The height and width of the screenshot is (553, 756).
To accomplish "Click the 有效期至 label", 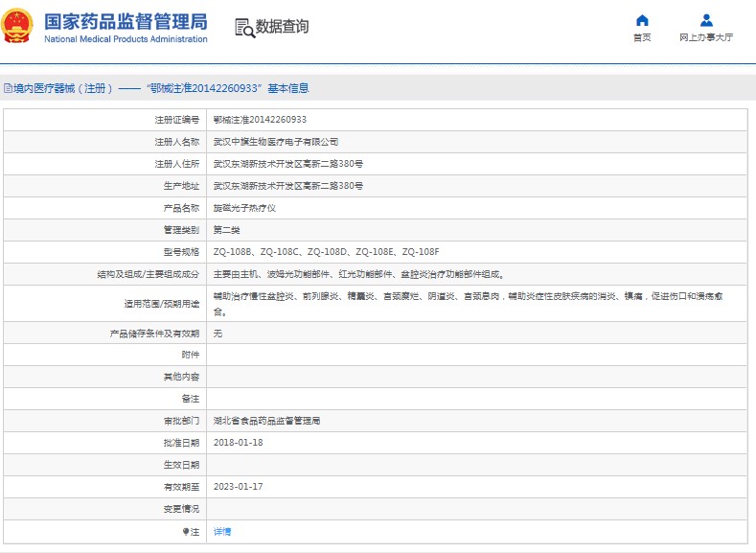I will (181, 487).
